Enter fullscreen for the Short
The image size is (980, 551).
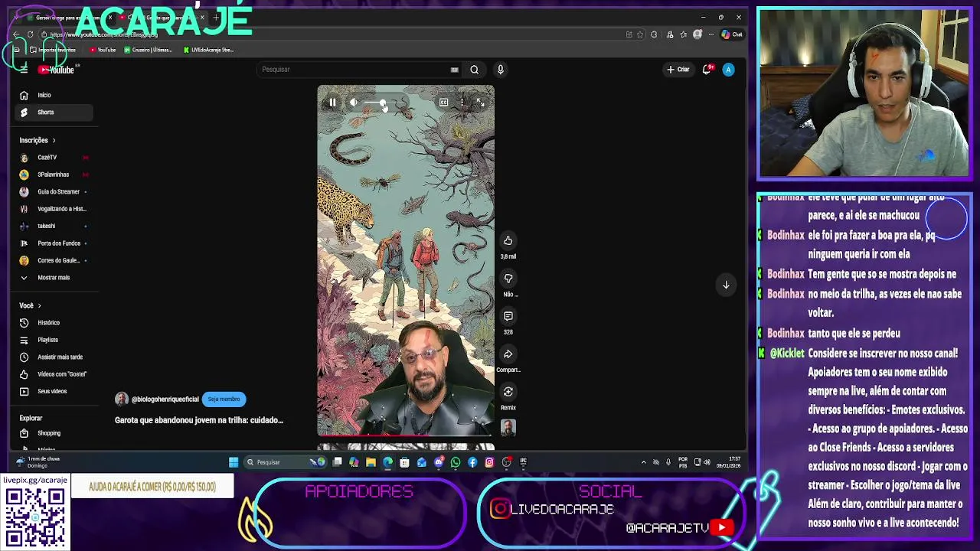click(480, 103)
